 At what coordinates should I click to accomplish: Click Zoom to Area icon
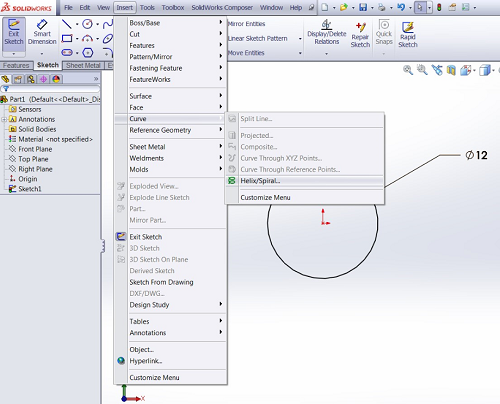point(422,70)
